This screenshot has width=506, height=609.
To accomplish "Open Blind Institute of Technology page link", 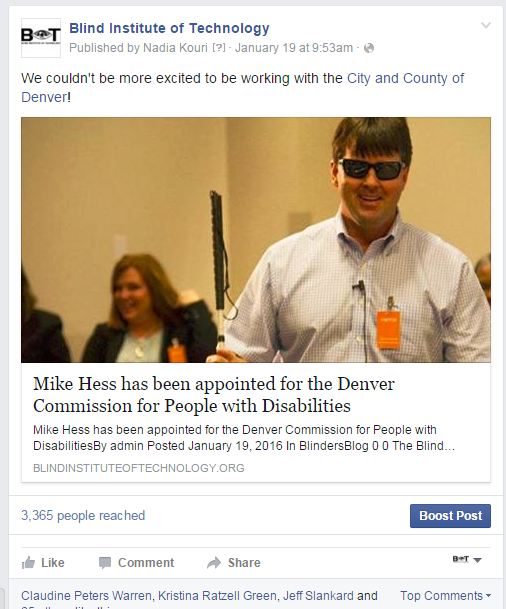I will [169, 28].
